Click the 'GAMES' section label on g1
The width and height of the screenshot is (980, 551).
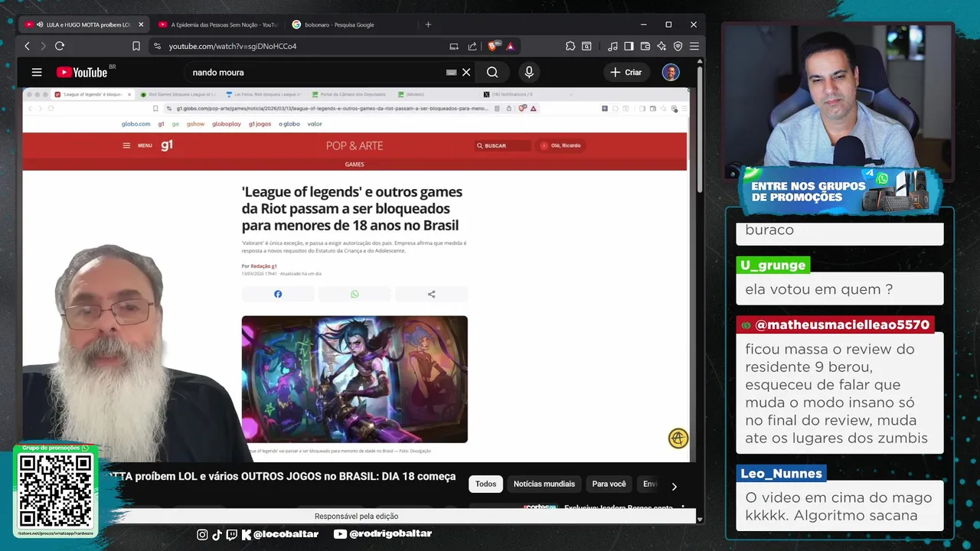[x=354, y=165]
